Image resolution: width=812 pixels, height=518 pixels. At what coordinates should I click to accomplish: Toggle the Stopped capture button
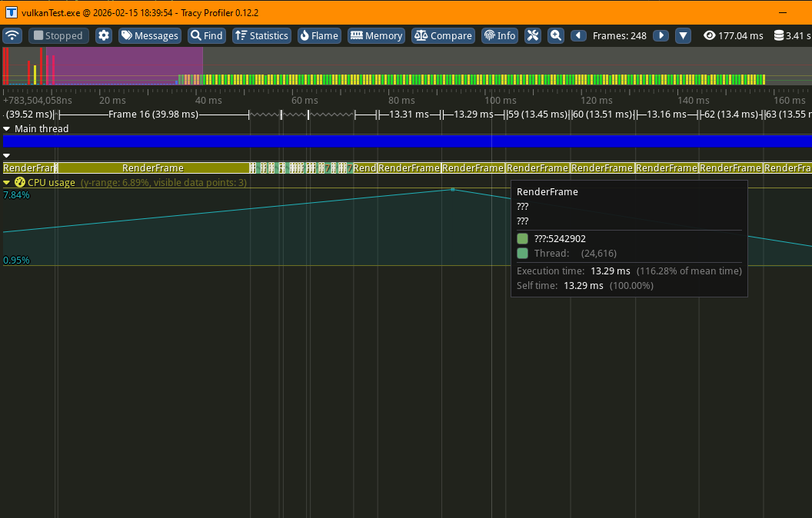[x=58, y=35]
